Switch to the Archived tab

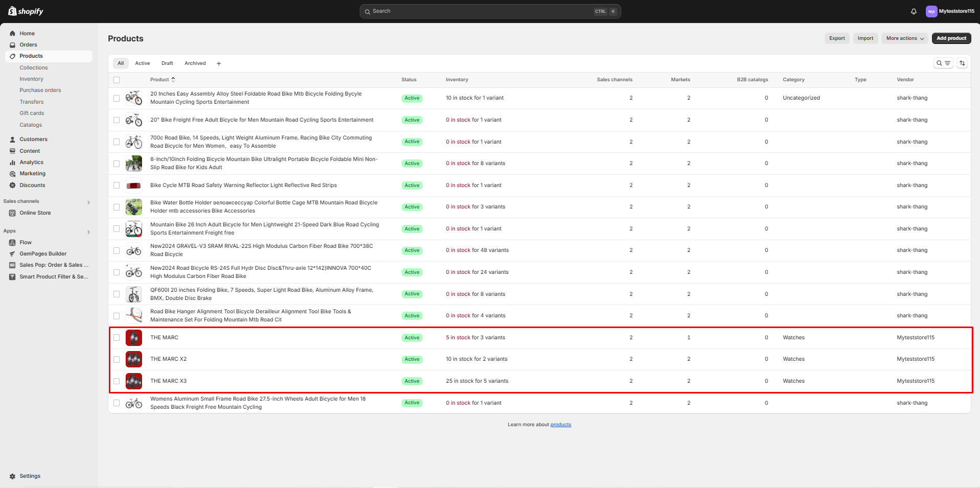click(195, 63)
